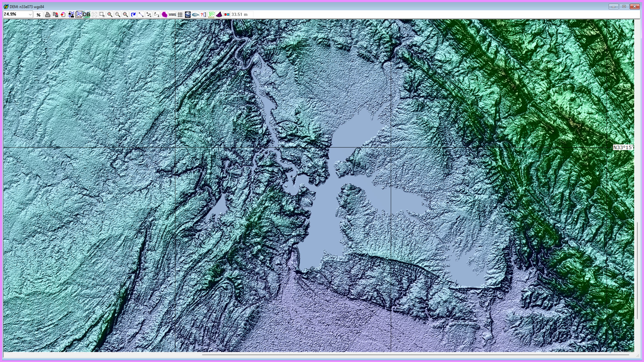Export view to Google Earth
Viewport: 644px width, 362px height.
[188, 15]
